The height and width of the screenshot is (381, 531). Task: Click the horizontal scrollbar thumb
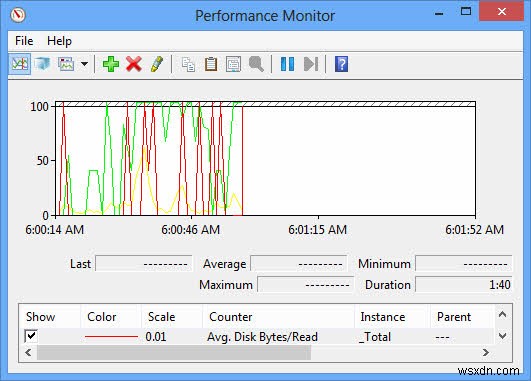(x=174, y=353)
